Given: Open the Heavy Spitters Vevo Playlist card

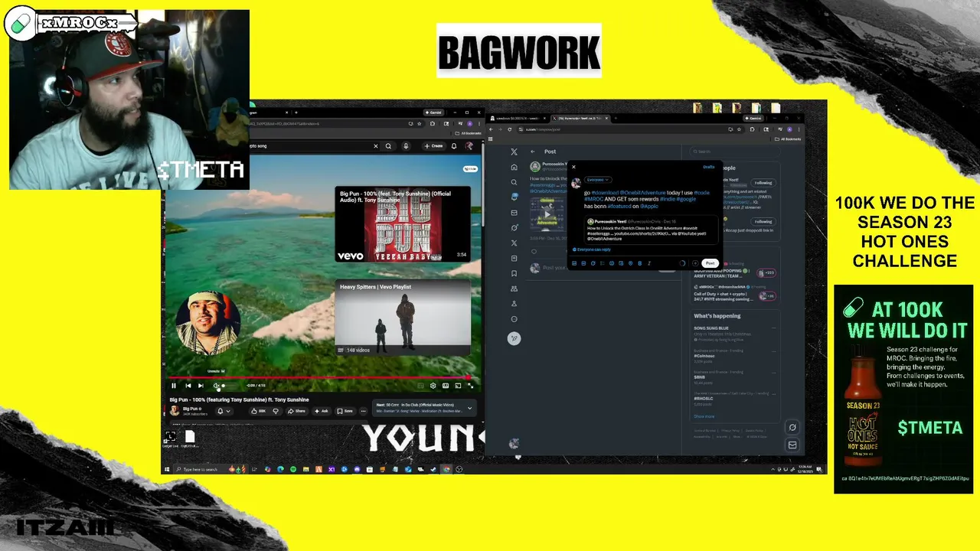Looking at the screenshot, I should point(403,318).
